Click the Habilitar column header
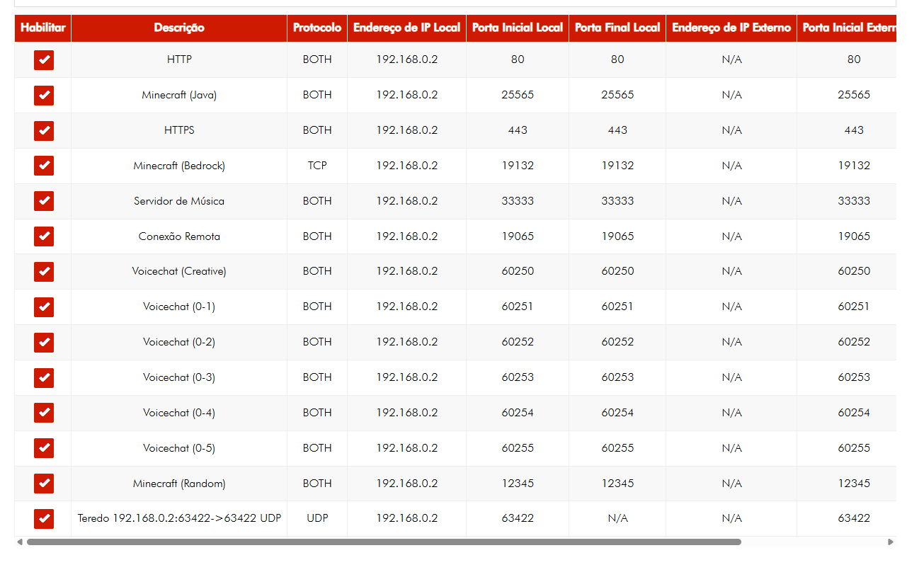The height and width of the screenshot is (577, 924). 43,28
